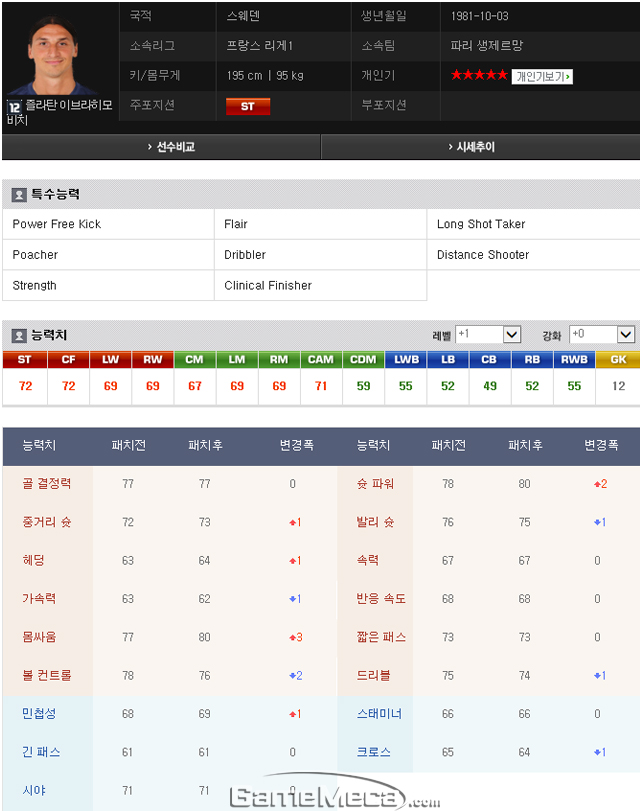640x811 pixels.
Task: Open the 선수비교 player comparison button
Action: [x=161, y=147]
